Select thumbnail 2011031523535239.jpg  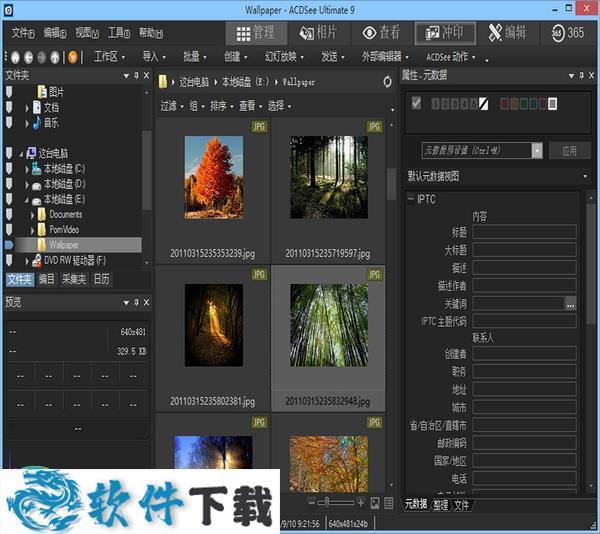pyautogui.click(x=213, y=190)
